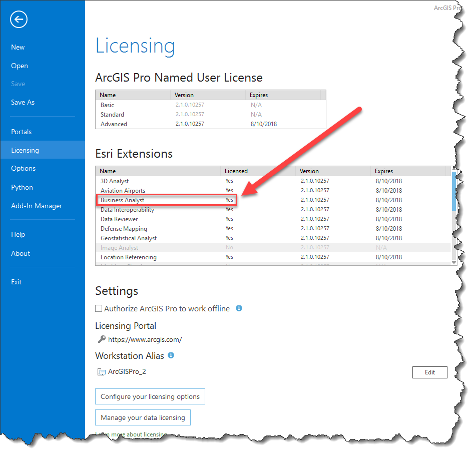This screenshot has width=476, height=455.
Task: Click the extensions list scroll down arrow
Action: [x=454, y=263]
